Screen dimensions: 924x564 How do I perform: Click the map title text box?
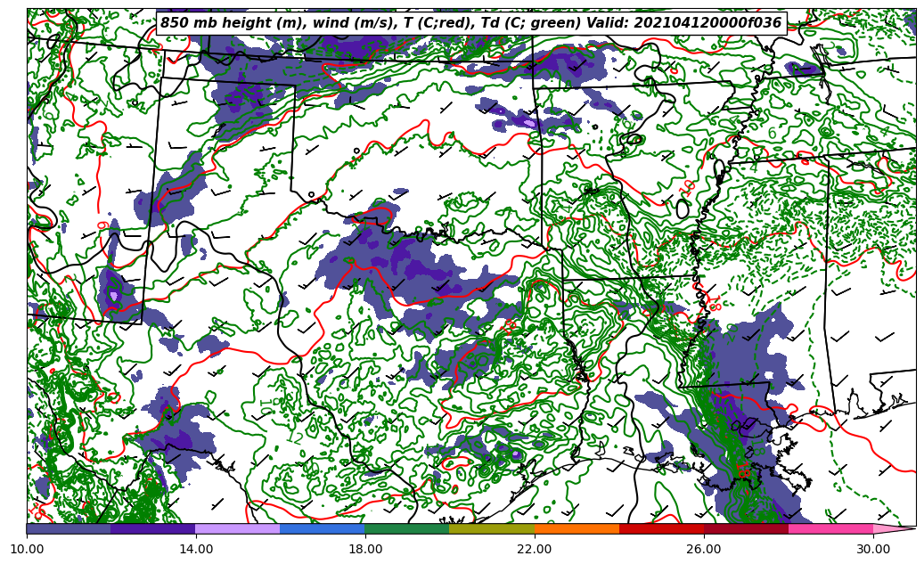tap(470, 23)
